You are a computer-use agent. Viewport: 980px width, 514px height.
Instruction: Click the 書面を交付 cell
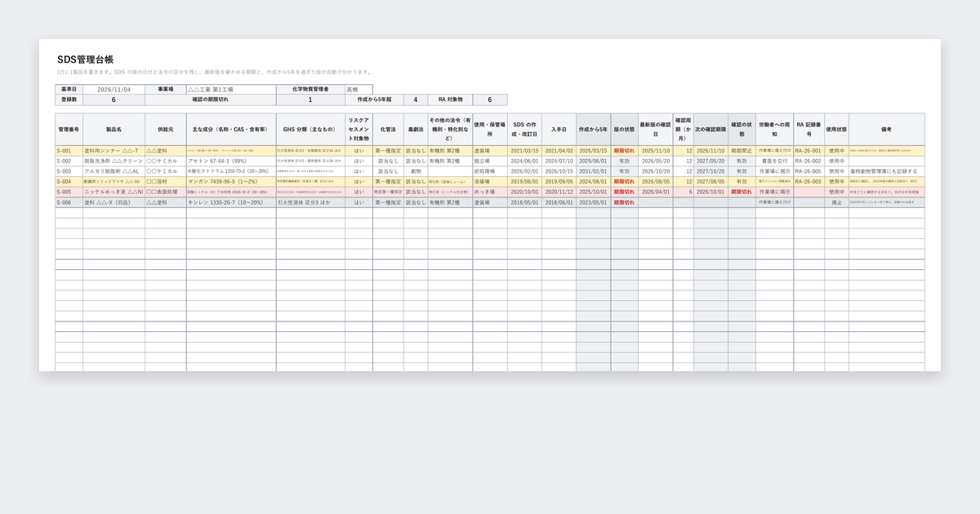(x=774, y=161)
